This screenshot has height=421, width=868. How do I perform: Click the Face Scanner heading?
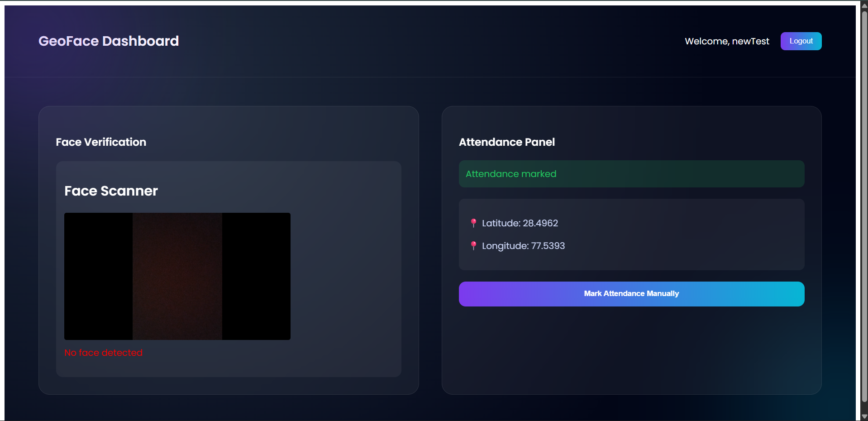tap(111, 191)
